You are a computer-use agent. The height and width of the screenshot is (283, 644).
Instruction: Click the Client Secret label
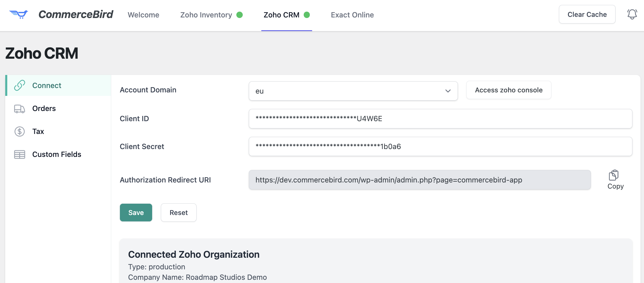pyautogui.click(x=142, y=146)
